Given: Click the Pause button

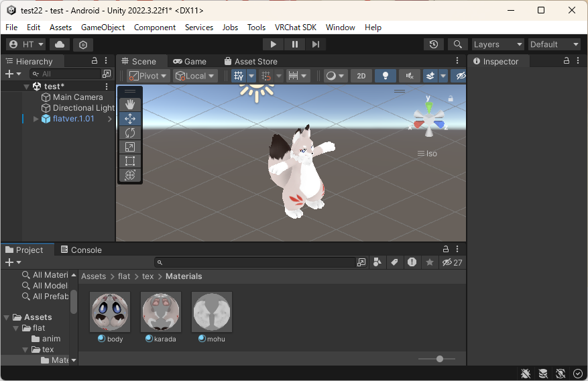Looking at the screenshot, I should click(295, 45).
